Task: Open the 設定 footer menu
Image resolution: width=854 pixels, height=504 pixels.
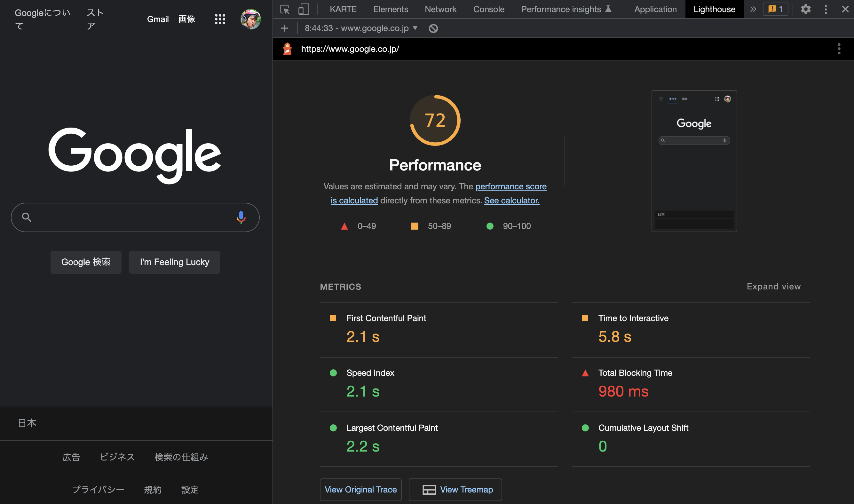Action: click(x=190, y=490)
